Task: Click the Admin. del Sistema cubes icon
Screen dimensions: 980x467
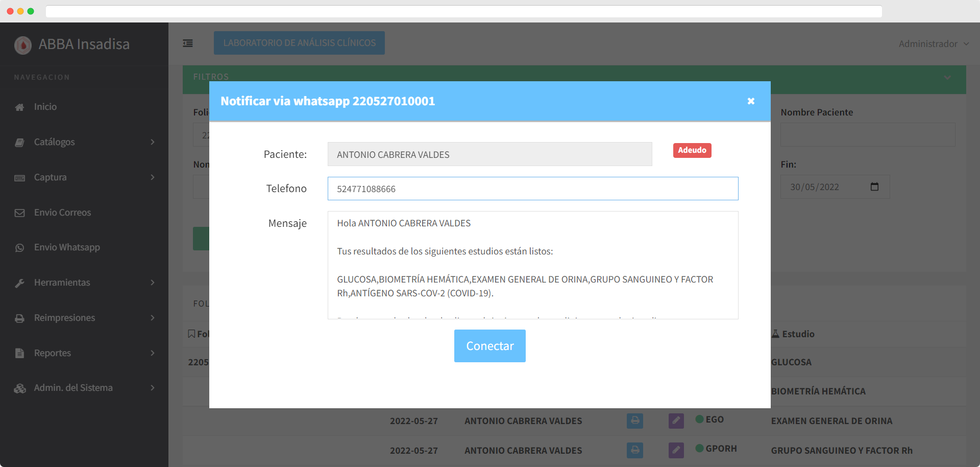Action: click(x=20, y=388)
